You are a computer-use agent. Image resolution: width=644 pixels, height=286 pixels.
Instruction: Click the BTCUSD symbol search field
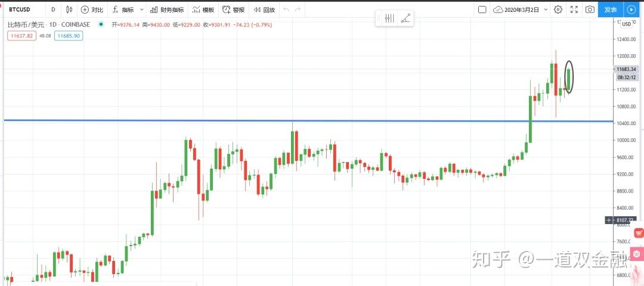[24, 10]
